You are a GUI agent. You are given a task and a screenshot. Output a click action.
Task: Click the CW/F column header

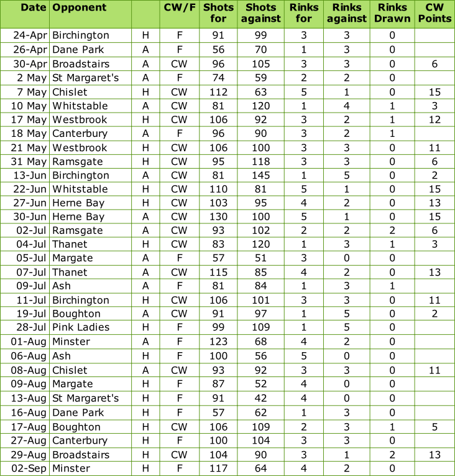coord(179,8)
